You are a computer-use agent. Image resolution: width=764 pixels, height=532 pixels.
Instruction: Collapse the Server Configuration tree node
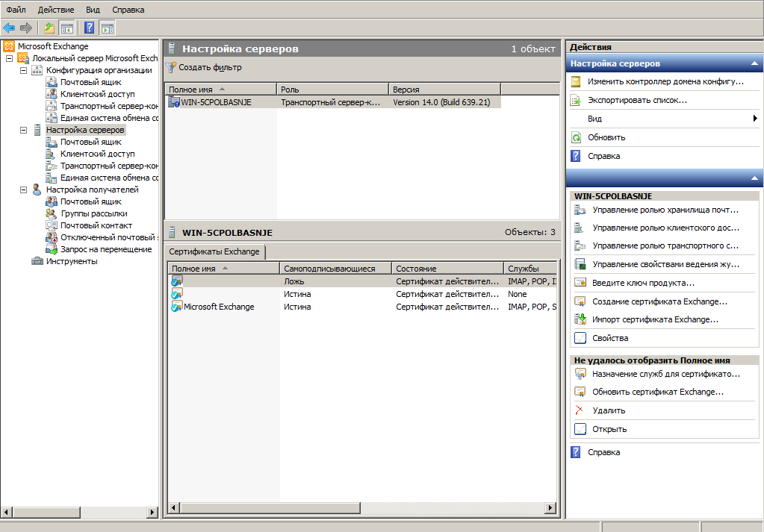[x=23, y=130]
